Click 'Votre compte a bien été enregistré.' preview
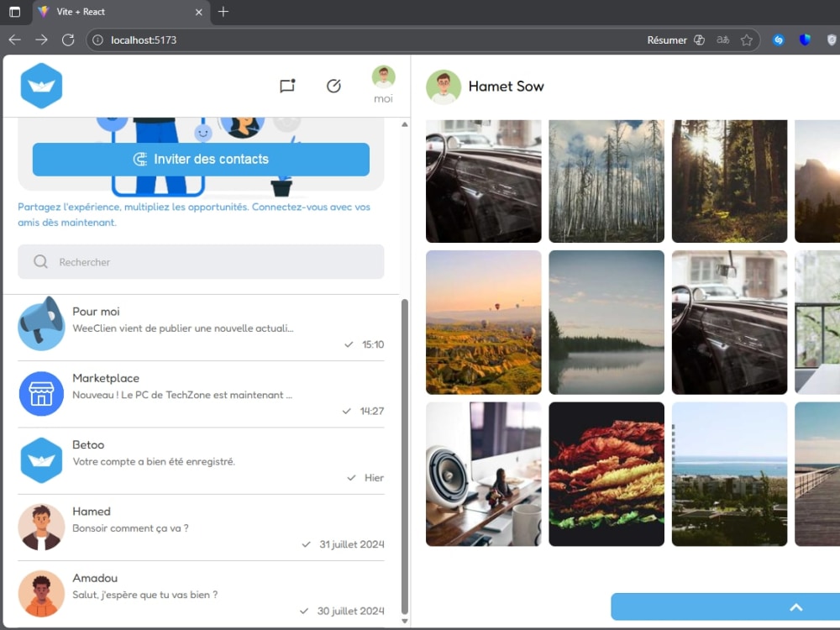Viewport: 840px width, 630px height. click(x=154, y=461)
